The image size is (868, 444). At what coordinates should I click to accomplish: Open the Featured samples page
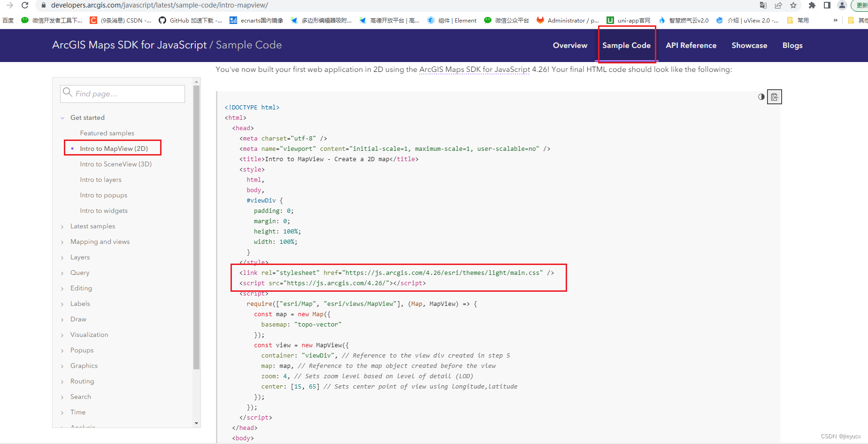click(107, 133)
